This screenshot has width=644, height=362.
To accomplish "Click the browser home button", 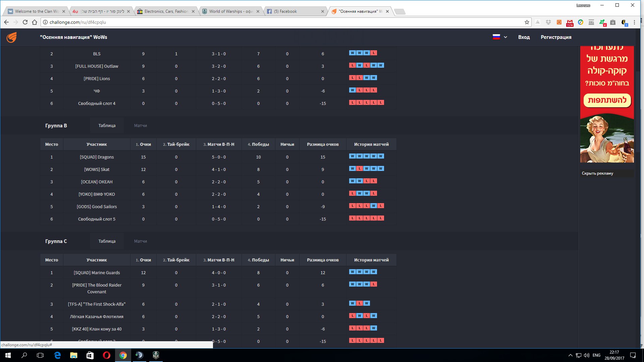I will (34, 22).
